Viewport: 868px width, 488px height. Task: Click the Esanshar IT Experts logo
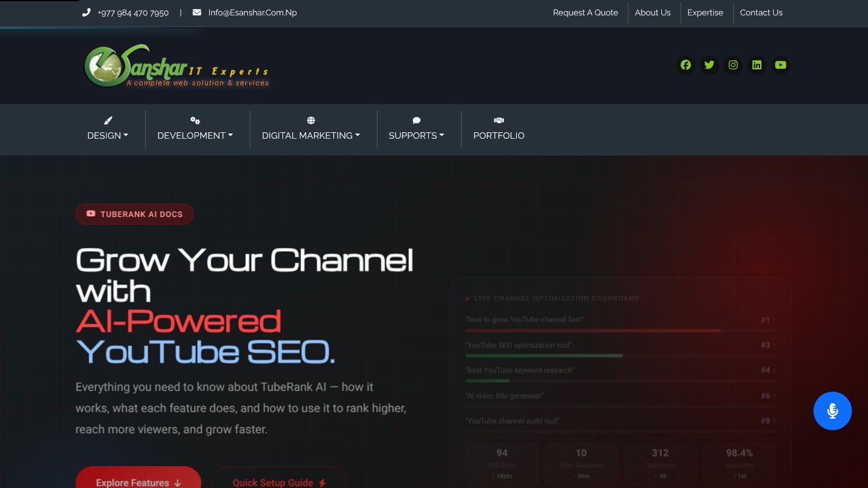tap(177, 65)
